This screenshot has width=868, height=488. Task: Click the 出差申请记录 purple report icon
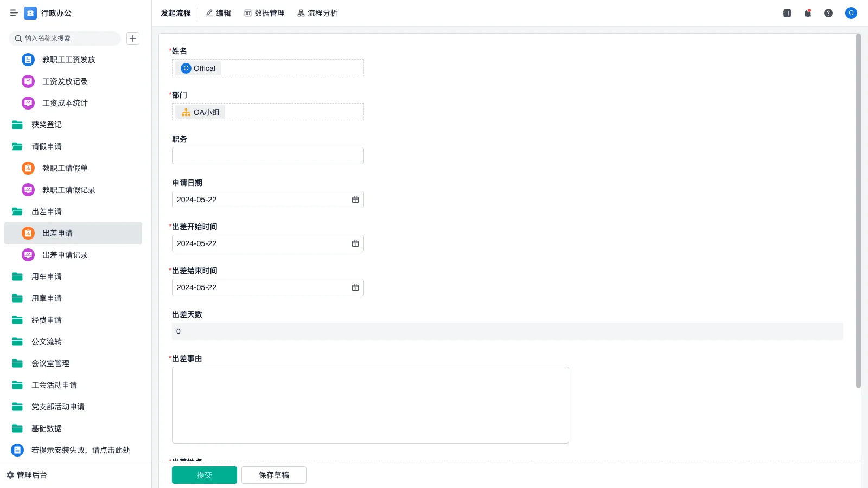click(x=28, y=255)
